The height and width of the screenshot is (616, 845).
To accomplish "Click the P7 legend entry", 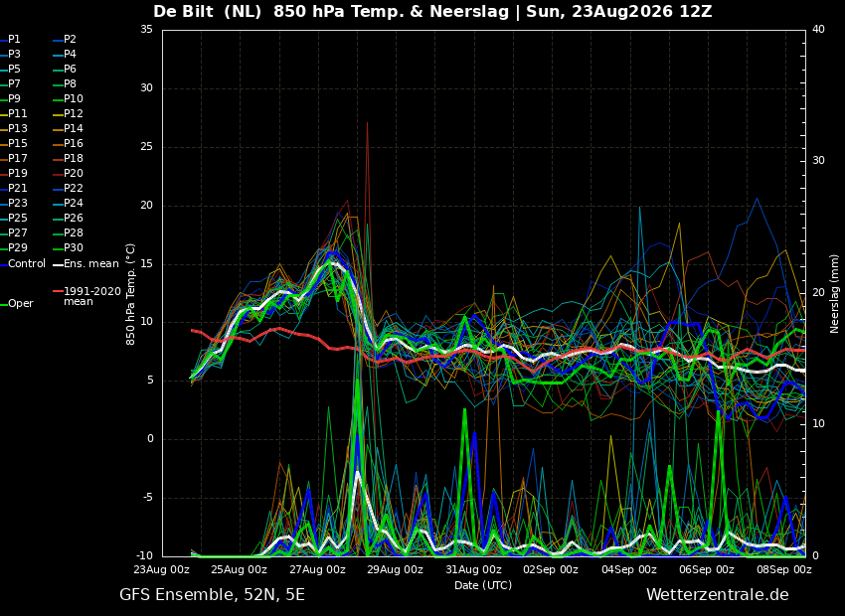I will [10, 84].
